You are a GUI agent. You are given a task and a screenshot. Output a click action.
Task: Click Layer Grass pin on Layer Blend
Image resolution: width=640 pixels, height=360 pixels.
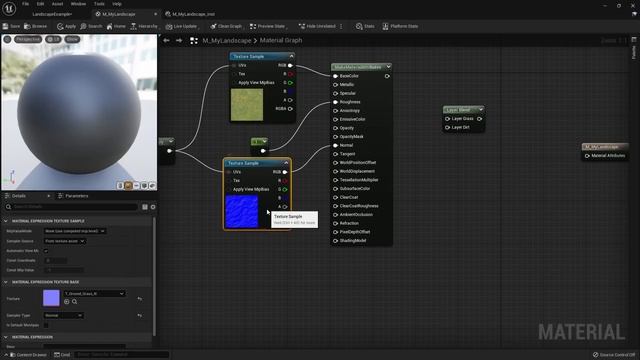click(x=447, y=119)
